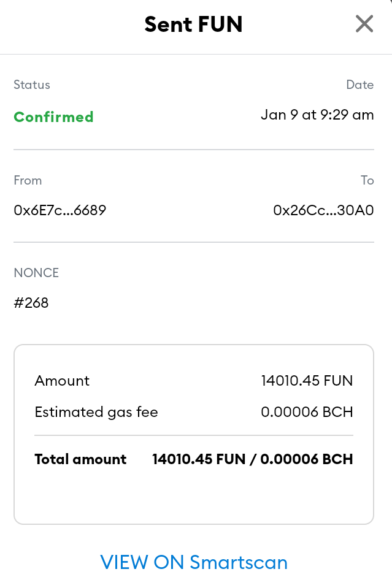
Task: Click the To label
Action: pos(367,180)
